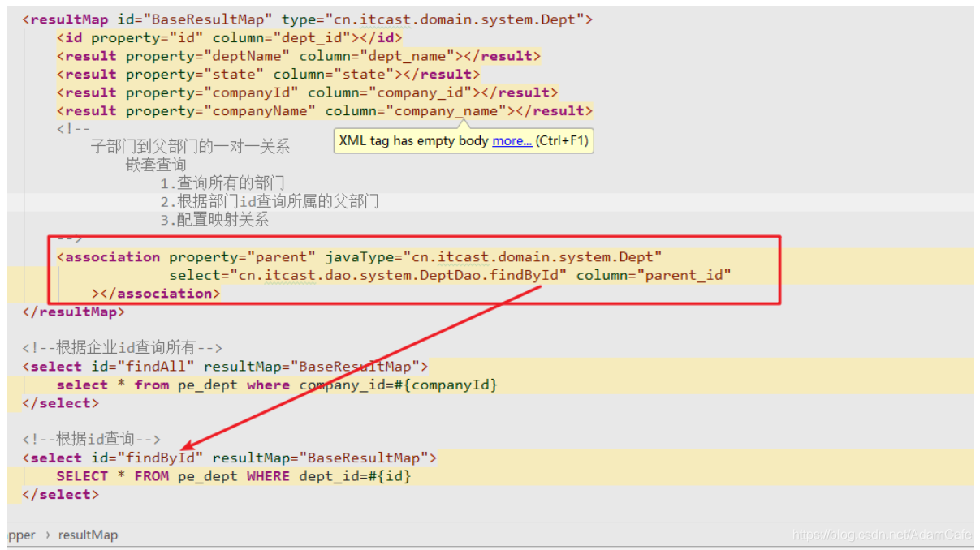Click the comment line "子部门到父部门的一对一关系"

pos(190,147)
